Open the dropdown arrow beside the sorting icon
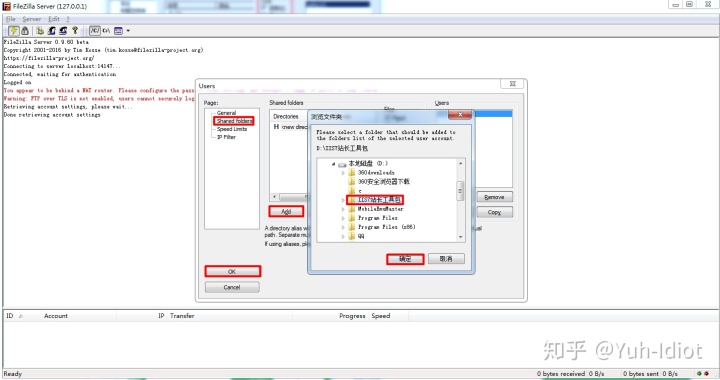Viewport: 720px width, 380px height. click(x=128, y=31)
